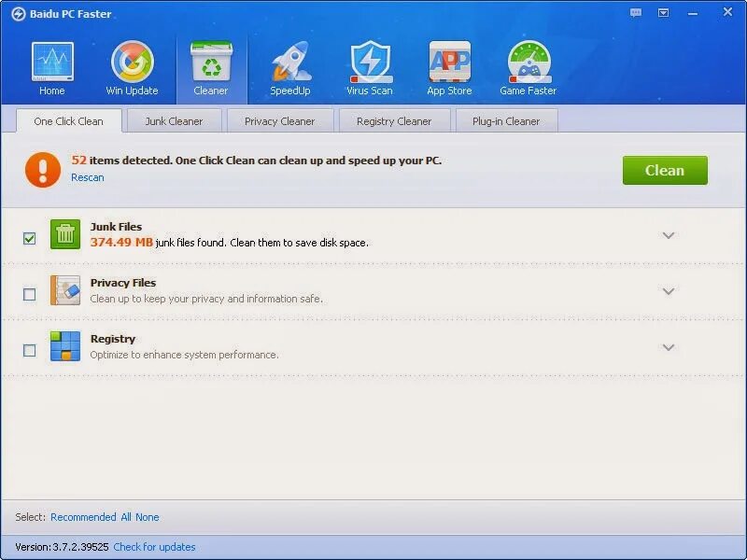The image size is (747, 560).
Task: Open the Registry Cleaner tab
Action: click(394, 121)
